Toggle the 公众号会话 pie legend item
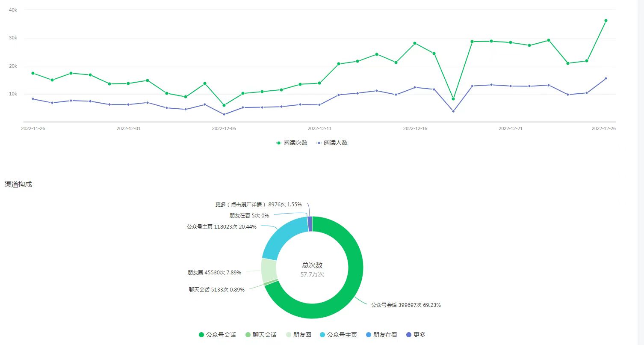This screenshot has width=644, height=345. (x=217, y=335)
